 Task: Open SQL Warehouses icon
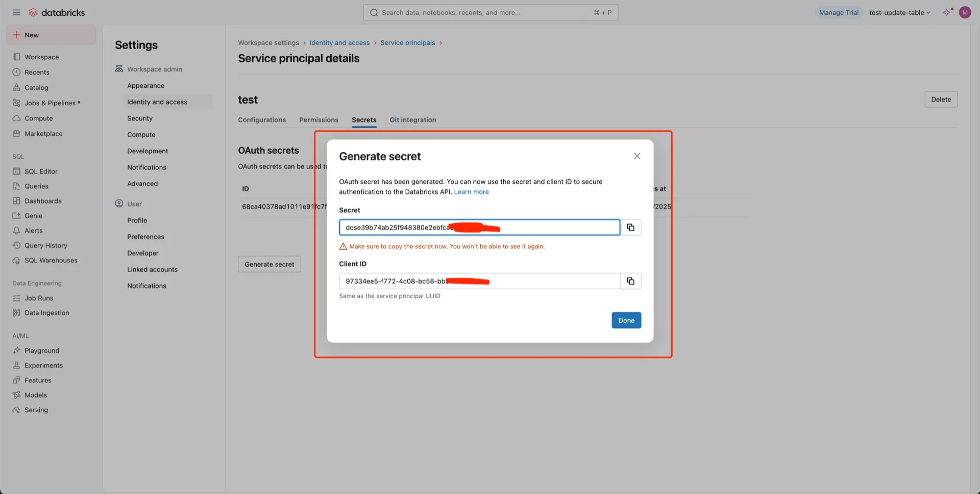[x=16, y=260]
